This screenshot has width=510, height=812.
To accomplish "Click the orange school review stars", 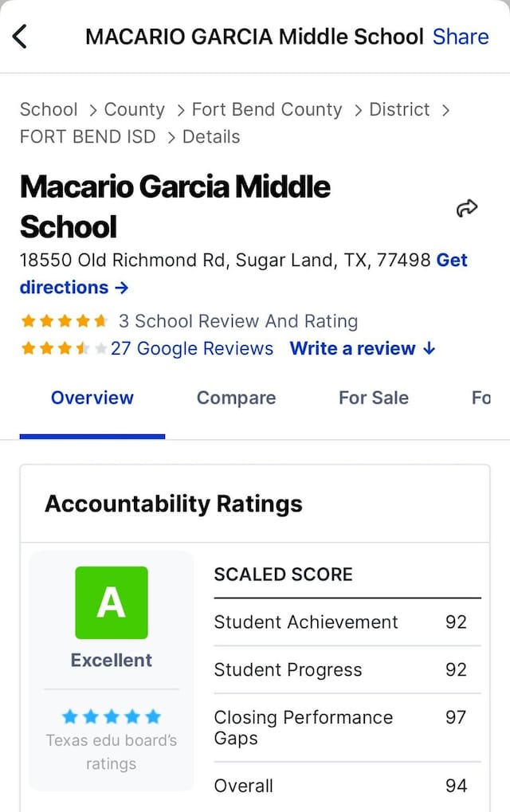I will [x=65, y=321].
